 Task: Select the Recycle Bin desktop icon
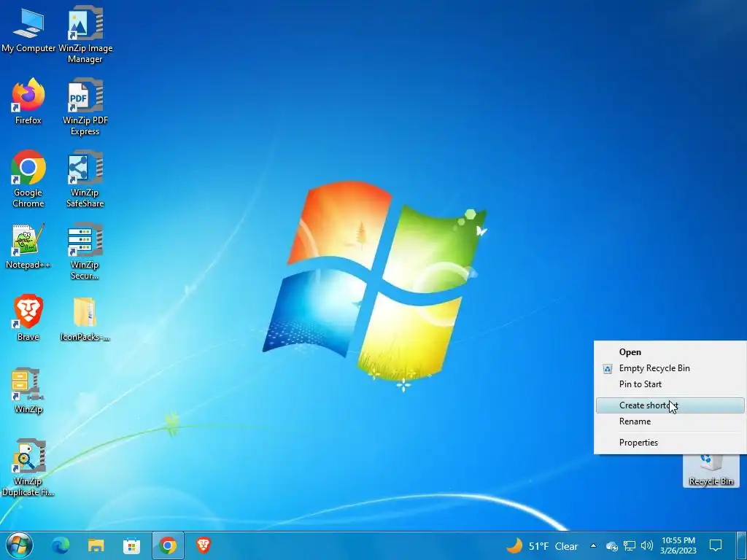(x=711, y=470)
